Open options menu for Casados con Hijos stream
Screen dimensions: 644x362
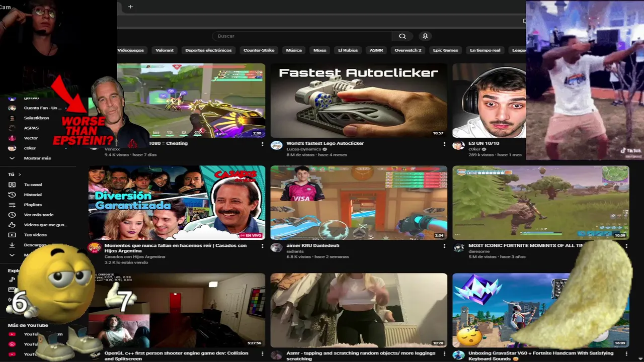pos(262,246)
